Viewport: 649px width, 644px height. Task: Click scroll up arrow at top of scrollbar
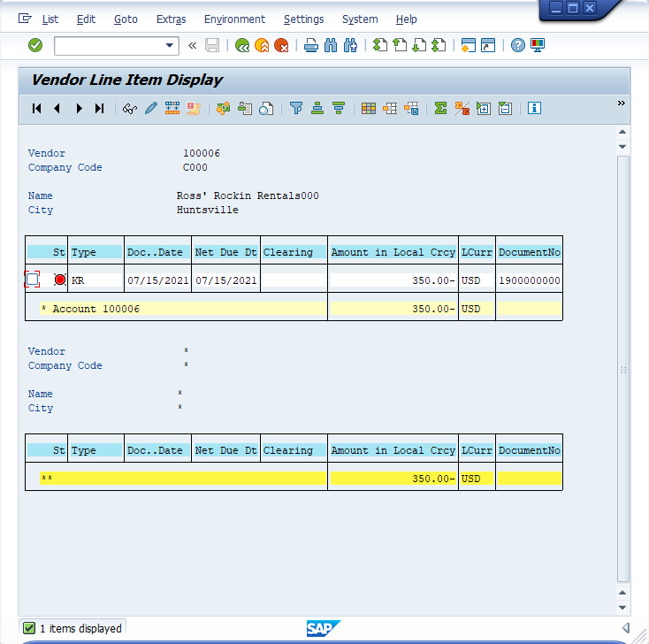pyautogui.click(x=622, y=132)
